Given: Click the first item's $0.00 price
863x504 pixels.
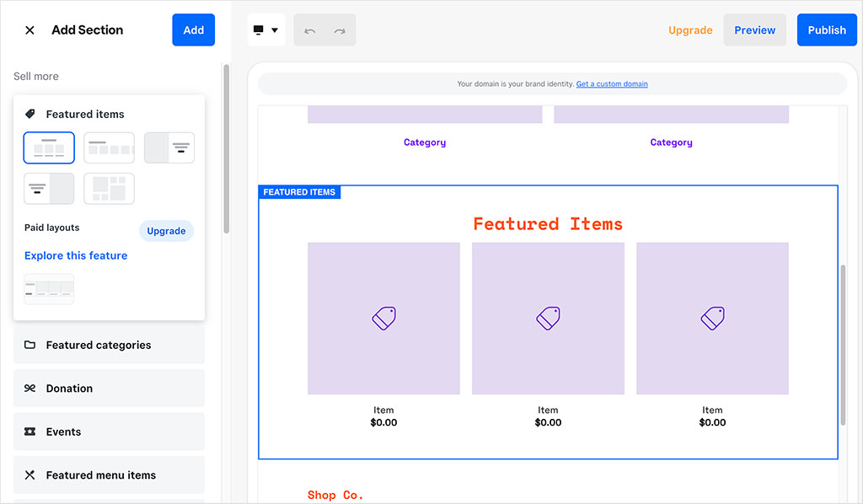Looking at the screenshot, I should [x=383, y=422].
